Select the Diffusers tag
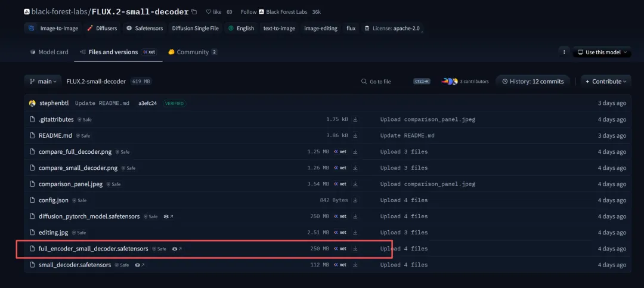Screen dimensions: 644x288 pos(103,29)
